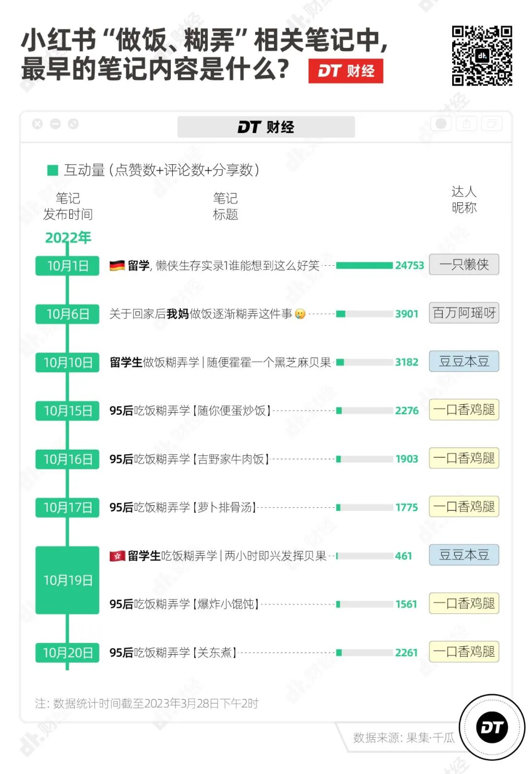Click the green 互动量 legend square
The image size is (532, 774).
point(52,170)
